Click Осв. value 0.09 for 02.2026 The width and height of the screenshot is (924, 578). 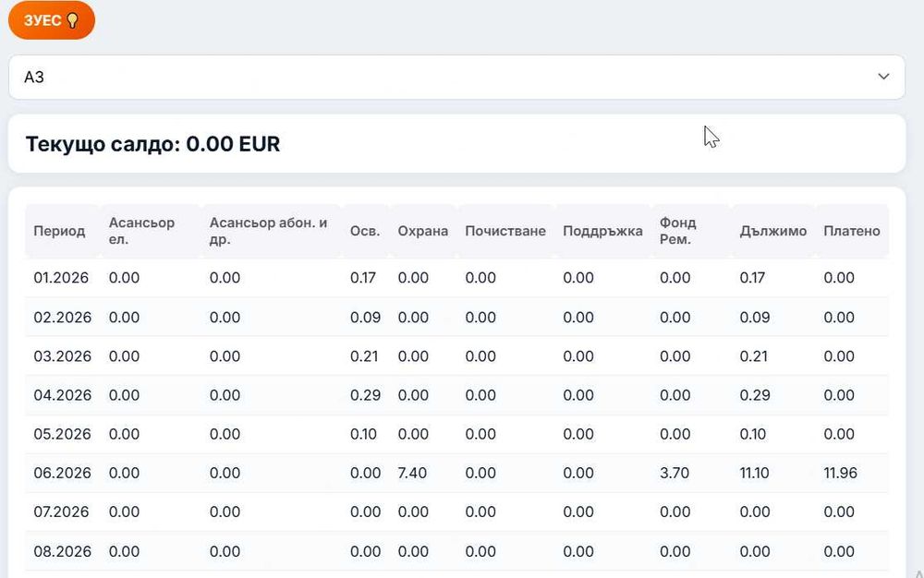point(365,318)
